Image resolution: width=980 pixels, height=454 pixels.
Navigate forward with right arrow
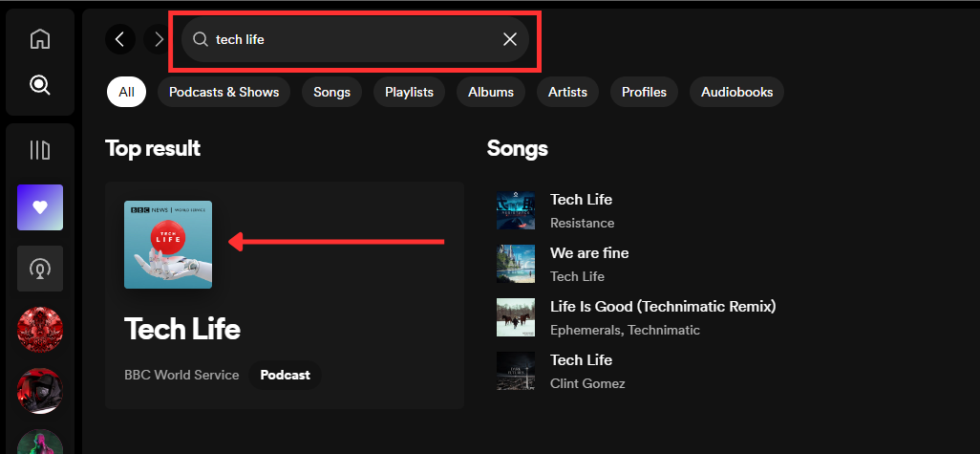tap(158, 39)
